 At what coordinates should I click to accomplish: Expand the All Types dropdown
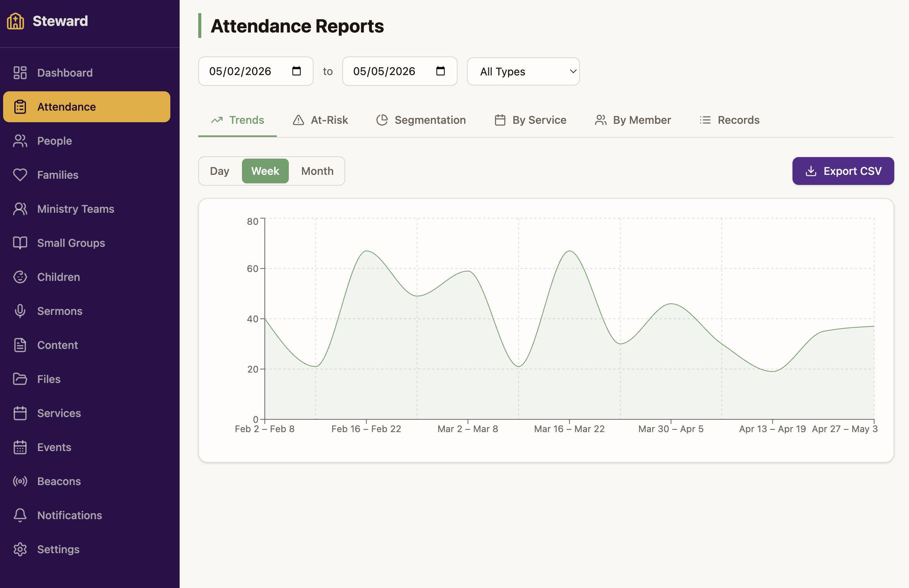tap(523, 71)
